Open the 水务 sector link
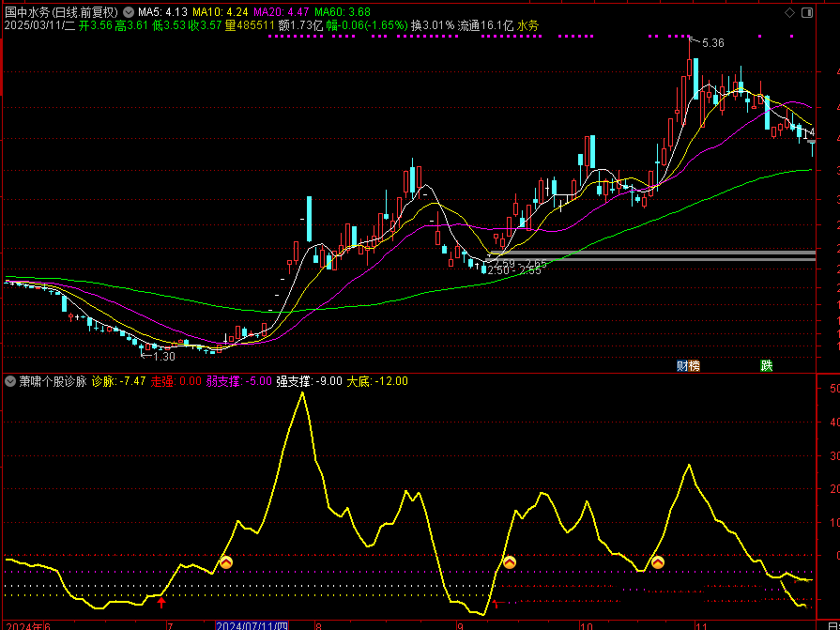This screenshot has width=840, height=630. point(528,25)
